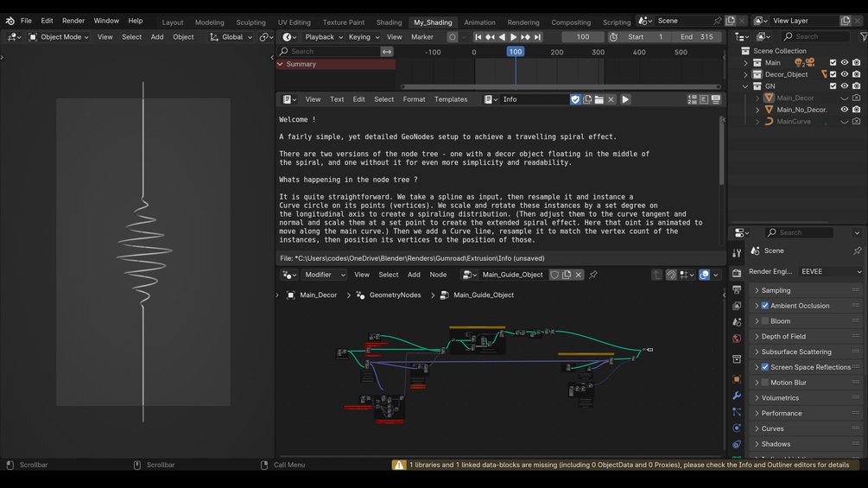Toggle word wrap in text editor
The height and width of the screenshot is (488, 868).
pos(704,99)
